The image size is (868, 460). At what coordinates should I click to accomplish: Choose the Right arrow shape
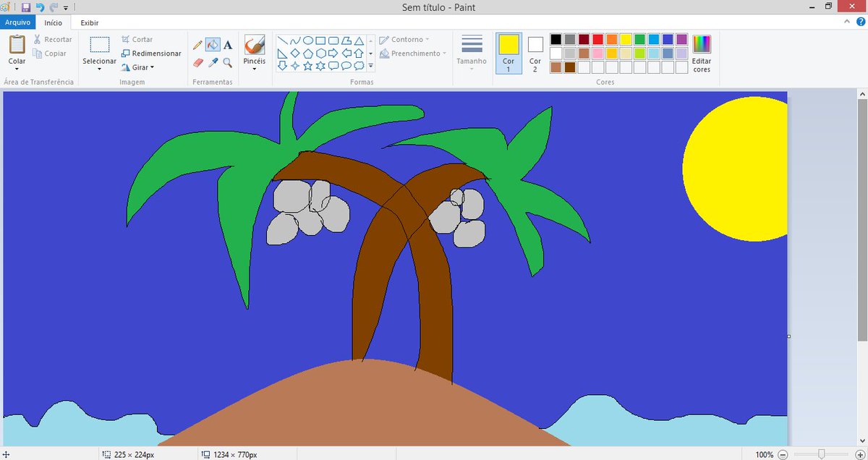point(333,53)
